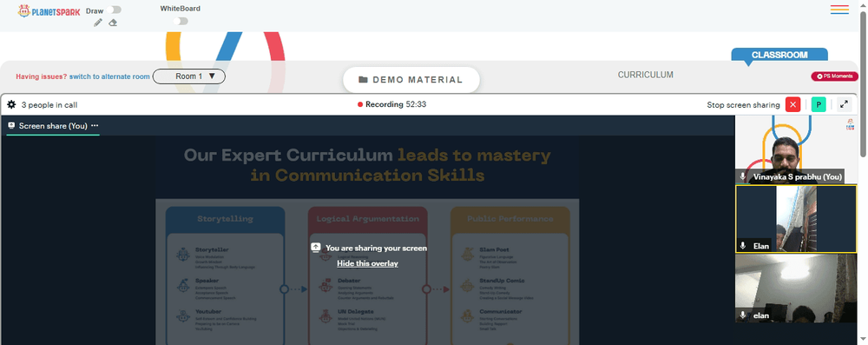Screen dimensions: 868x345
Task: Click the red recording indicator dot
Action: click(360, 104)
